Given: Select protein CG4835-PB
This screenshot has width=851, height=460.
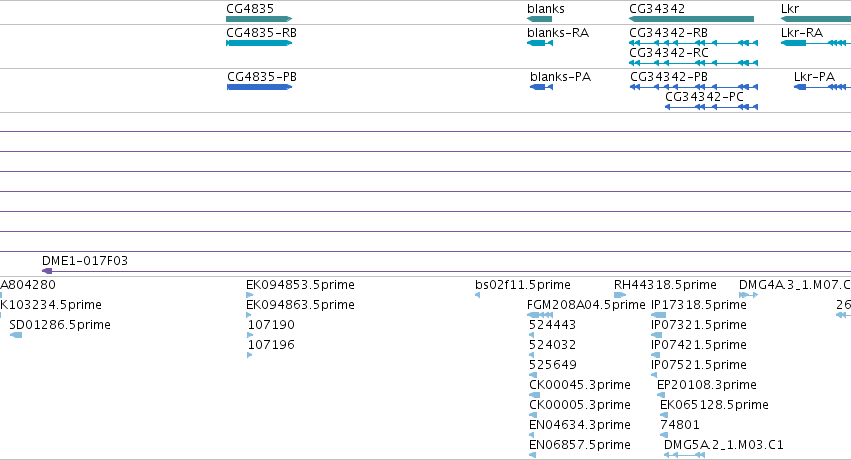Looking at the screenshot, I should point(259,87).
